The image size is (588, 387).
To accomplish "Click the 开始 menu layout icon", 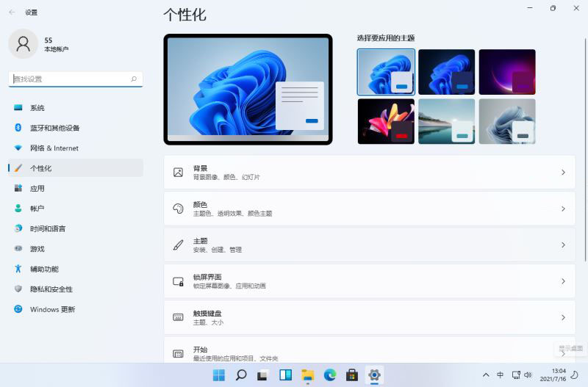I will (x=178, y=354).
